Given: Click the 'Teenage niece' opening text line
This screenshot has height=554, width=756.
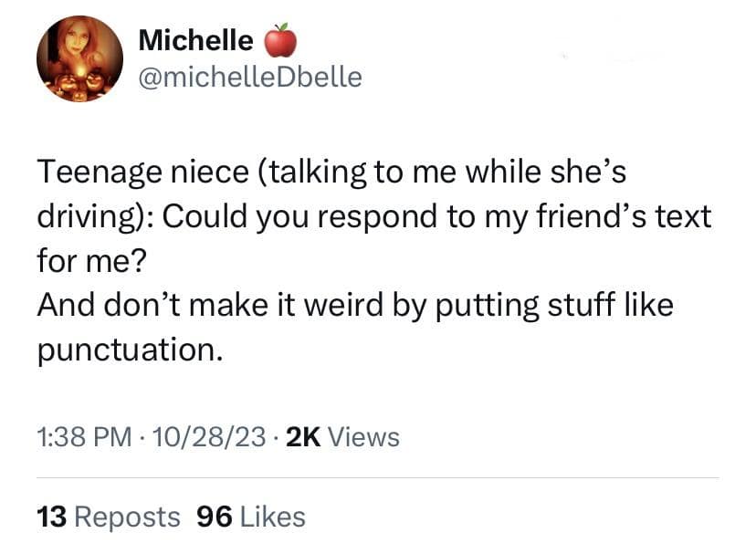Looking at the screenshot, I should pos(331,173).
